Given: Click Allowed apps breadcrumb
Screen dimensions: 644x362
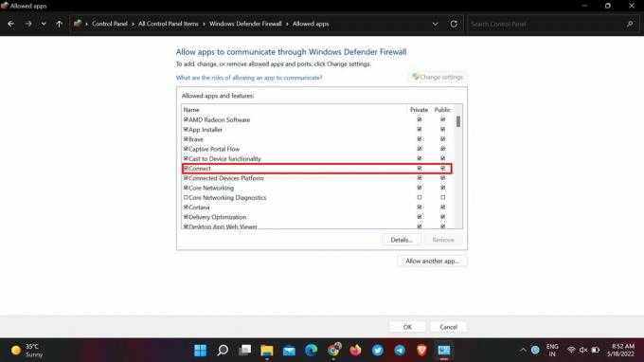Looking at the screenshot, I should [311, 24].
